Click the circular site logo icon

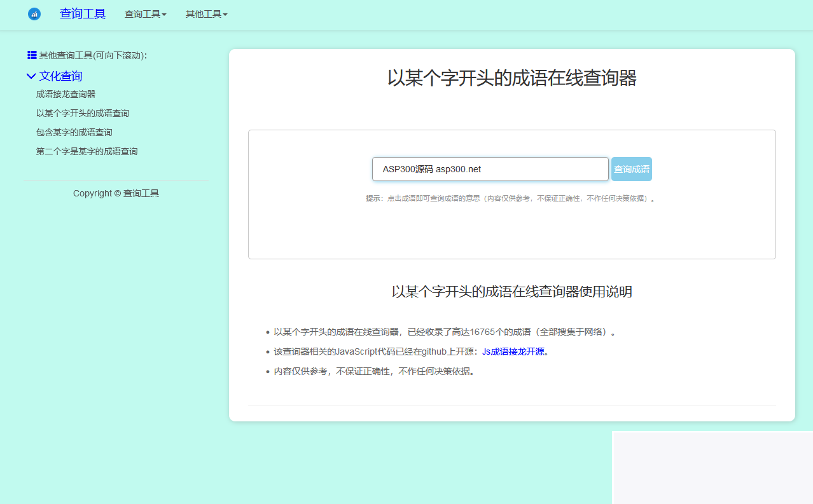pyautogui.click(x=34, y=14)
